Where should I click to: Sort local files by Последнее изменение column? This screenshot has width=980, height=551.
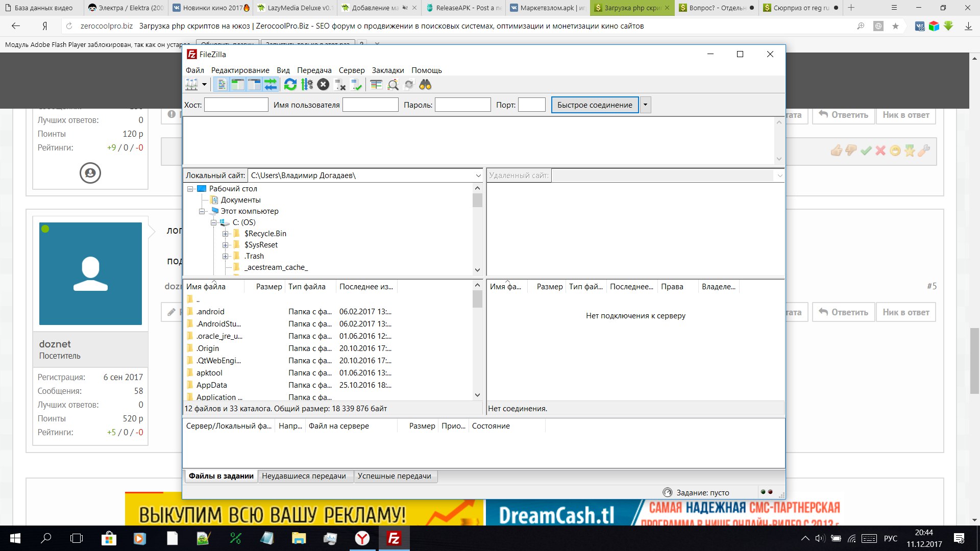point(366,287)
